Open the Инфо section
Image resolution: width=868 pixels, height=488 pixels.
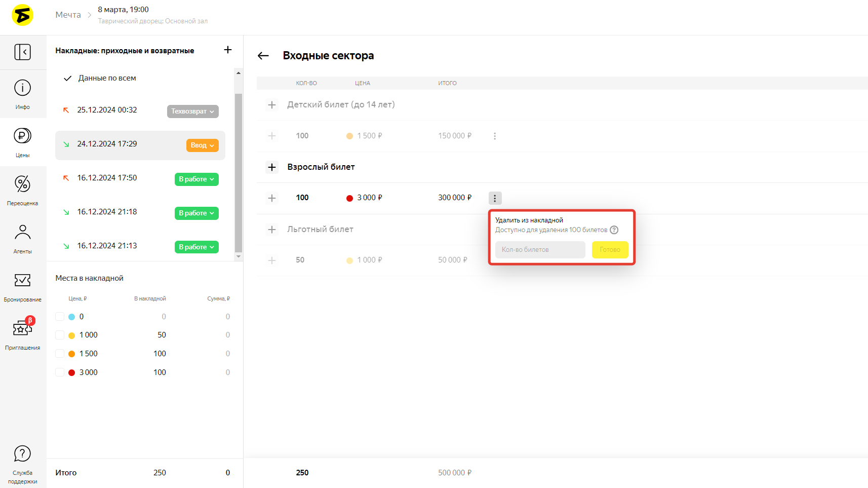click(x=22, y=94)
